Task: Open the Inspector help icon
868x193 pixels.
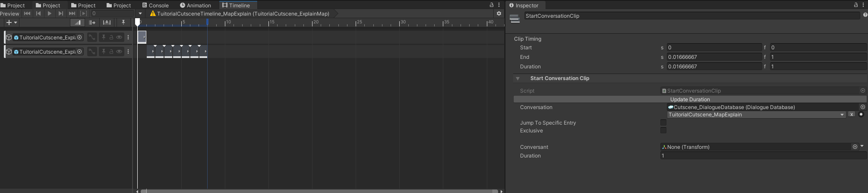Action: pos(865,15)
